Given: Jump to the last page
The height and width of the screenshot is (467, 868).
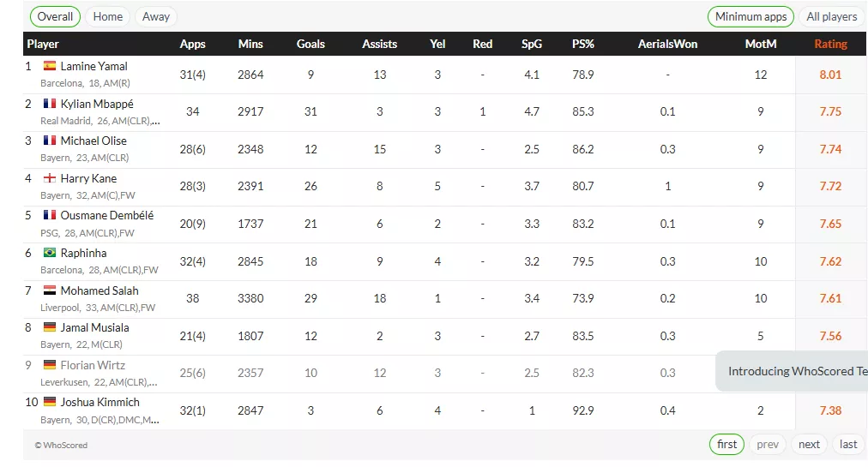Looking at the screenshot, I should point(848,444).
